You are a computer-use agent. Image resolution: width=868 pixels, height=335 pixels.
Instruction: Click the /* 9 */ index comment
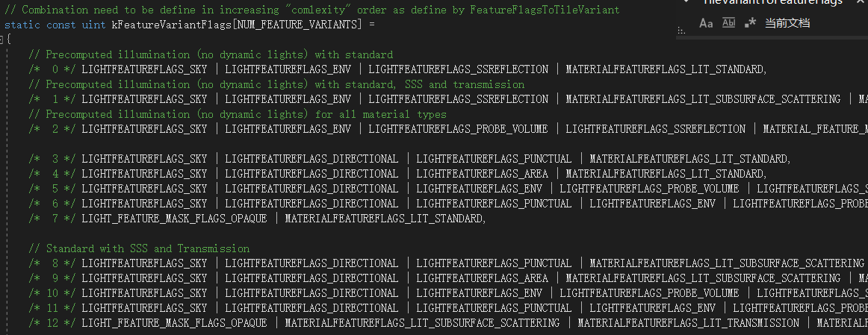pyautogui.click(x=53, y=278)
